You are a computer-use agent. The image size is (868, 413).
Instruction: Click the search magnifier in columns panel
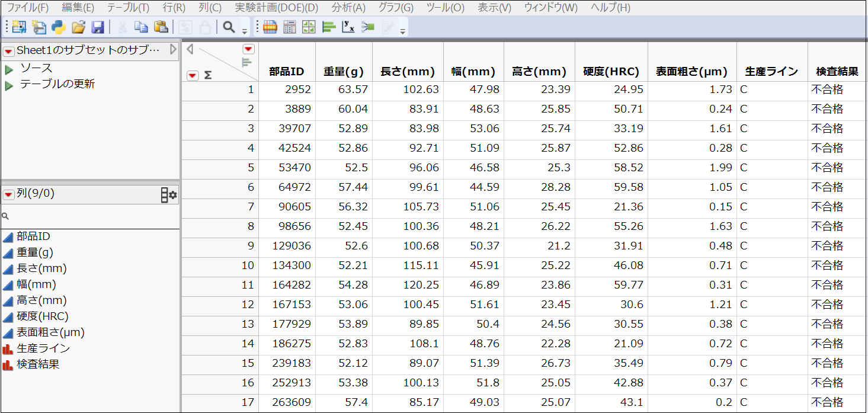tap(5, 217)
